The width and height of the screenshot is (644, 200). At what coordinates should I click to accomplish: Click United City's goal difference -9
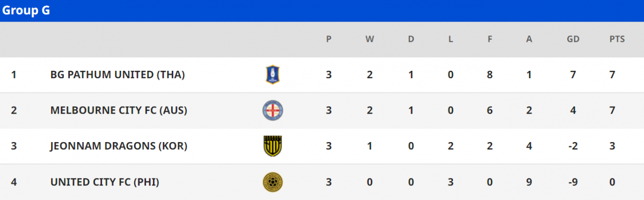(x=573, y=182)
